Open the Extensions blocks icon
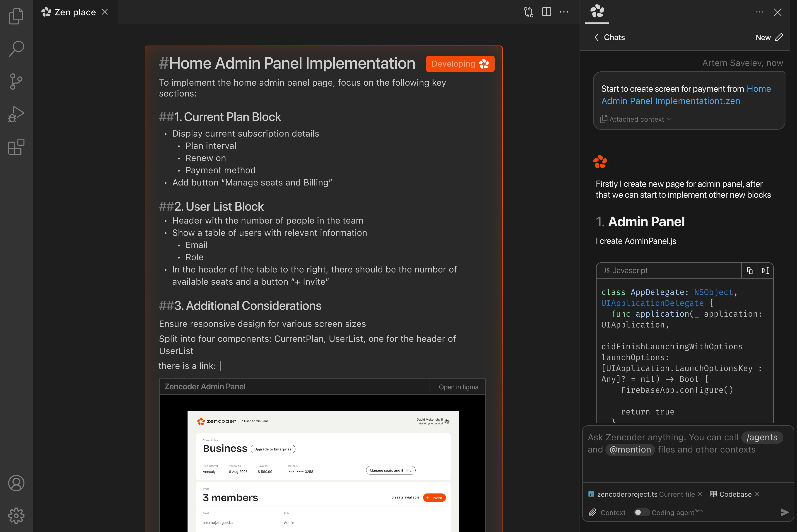The width and height of the screenshot is (797, 532). 16,147
